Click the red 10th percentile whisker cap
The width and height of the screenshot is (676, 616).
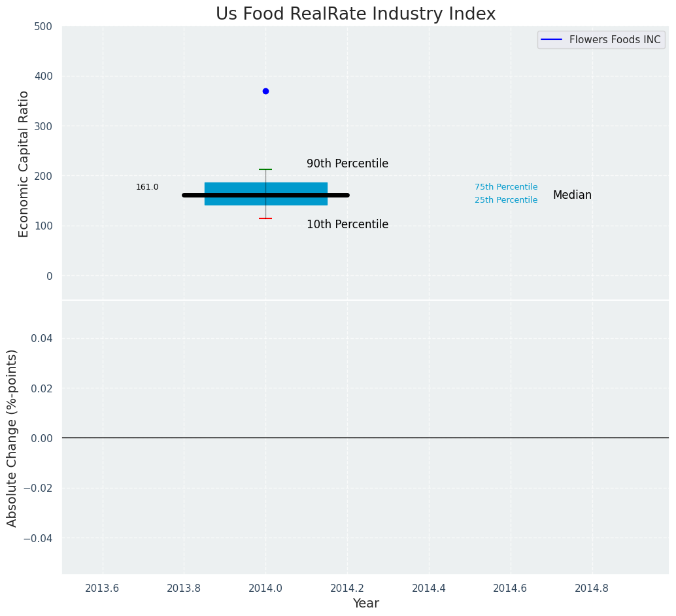click(x=265, y=218)
